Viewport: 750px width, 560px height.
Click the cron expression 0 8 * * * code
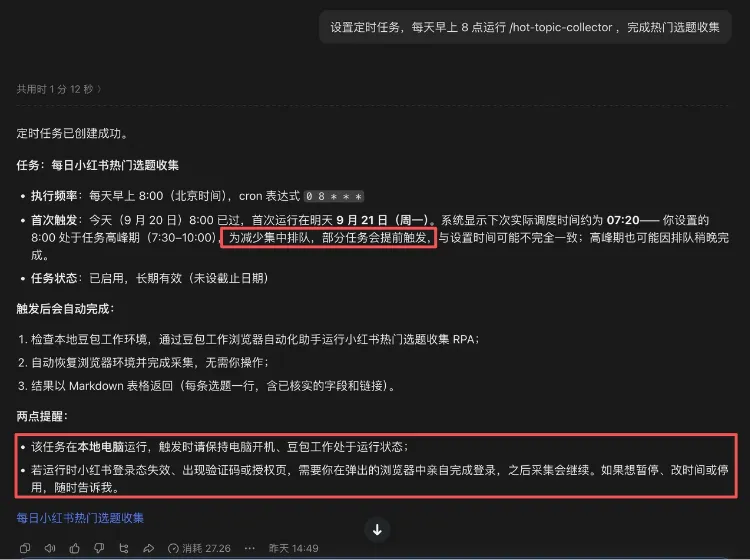334,196
